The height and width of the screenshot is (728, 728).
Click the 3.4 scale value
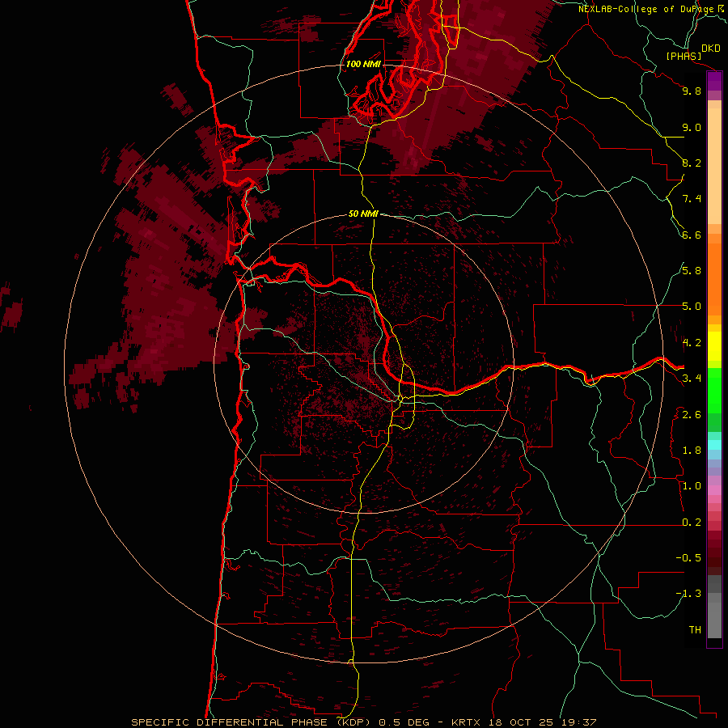(692, 379)
